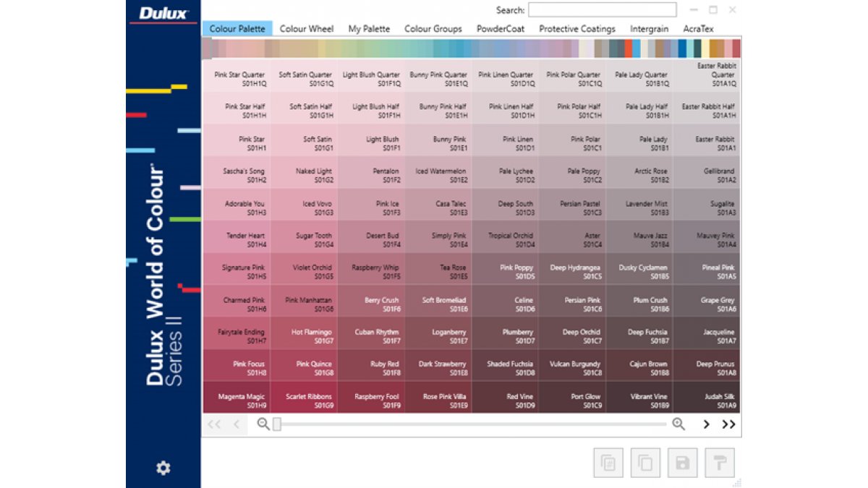Select the Pink Linen Half swatch
The height and width of the screenshot is (488, 868).
[x=506, y=108]
